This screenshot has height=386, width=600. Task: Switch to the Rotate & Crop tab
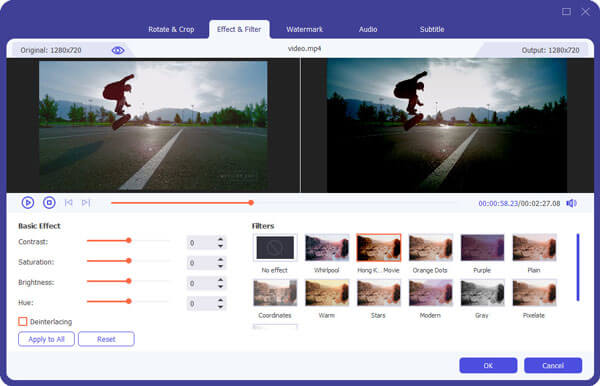171,29
